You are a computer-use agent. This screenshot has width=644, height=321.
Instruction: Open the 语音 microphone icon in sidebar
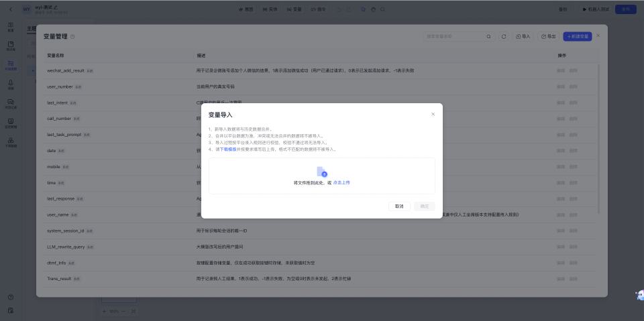11,83
